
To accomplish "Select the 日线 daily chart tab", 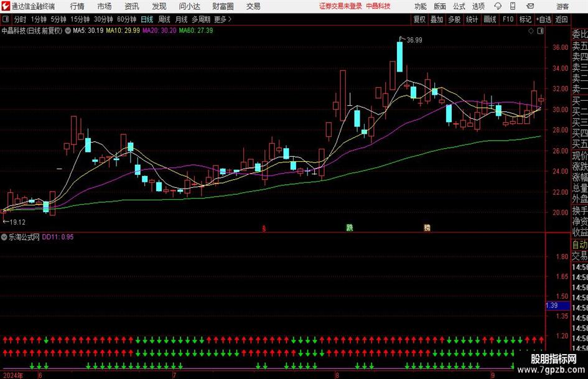I will click(x=147, y=19).
